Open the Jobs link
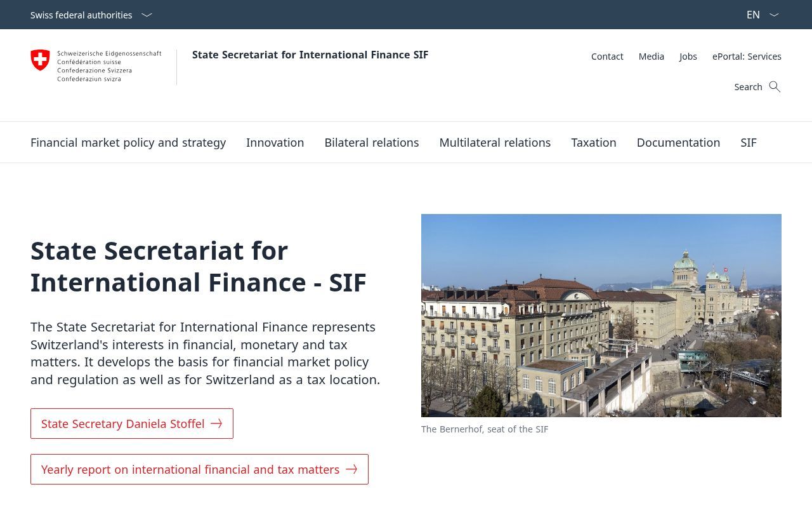 [x=688, y=57]
